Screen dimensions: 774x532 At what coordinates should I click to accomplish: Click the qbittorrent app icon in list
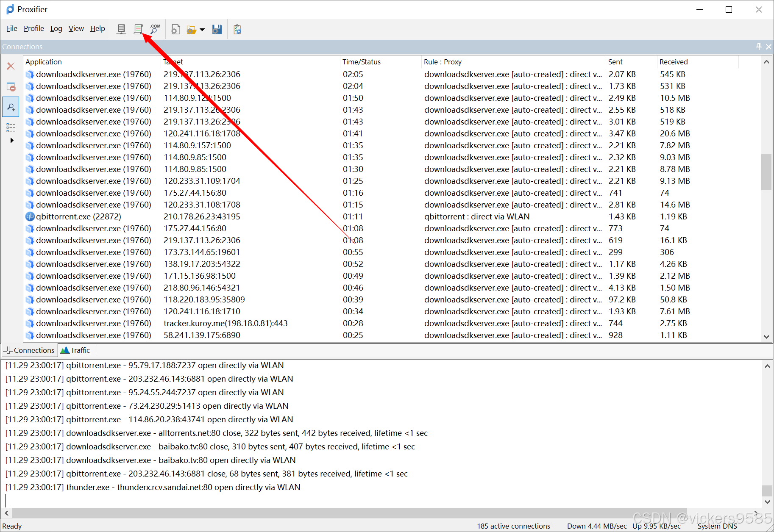tap(30, 216)
